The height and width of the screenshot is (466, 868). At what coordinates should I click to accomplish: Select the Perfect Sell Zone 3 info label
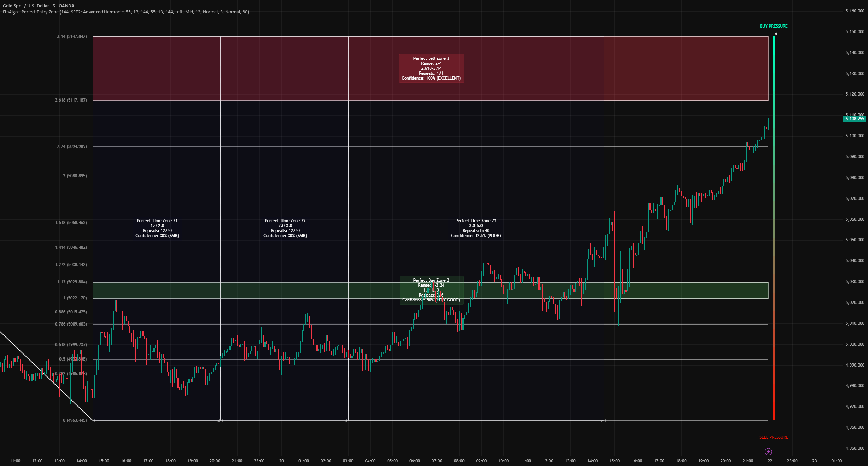pos(431,68)
